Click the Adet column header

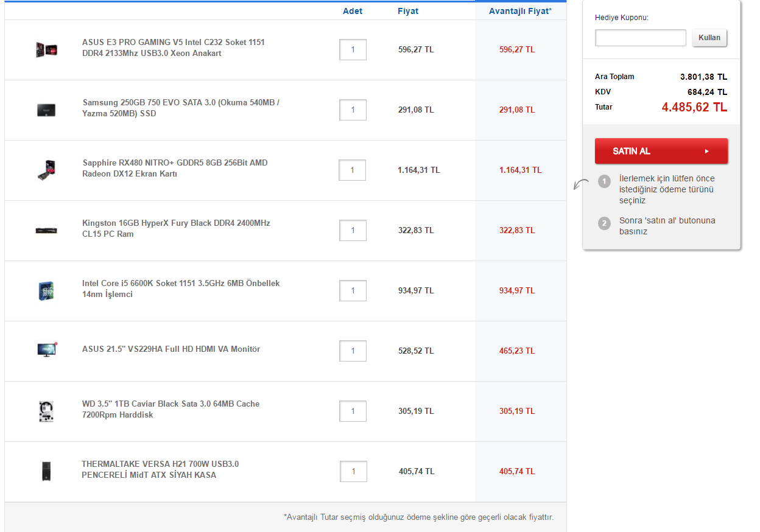point(353,11)
